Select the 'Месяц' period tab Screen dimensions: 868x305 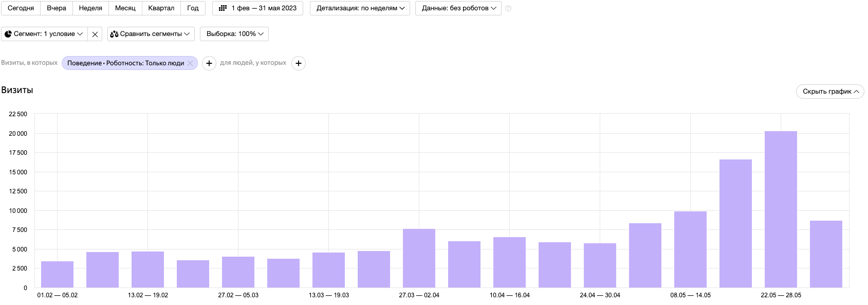pos(125,8)
